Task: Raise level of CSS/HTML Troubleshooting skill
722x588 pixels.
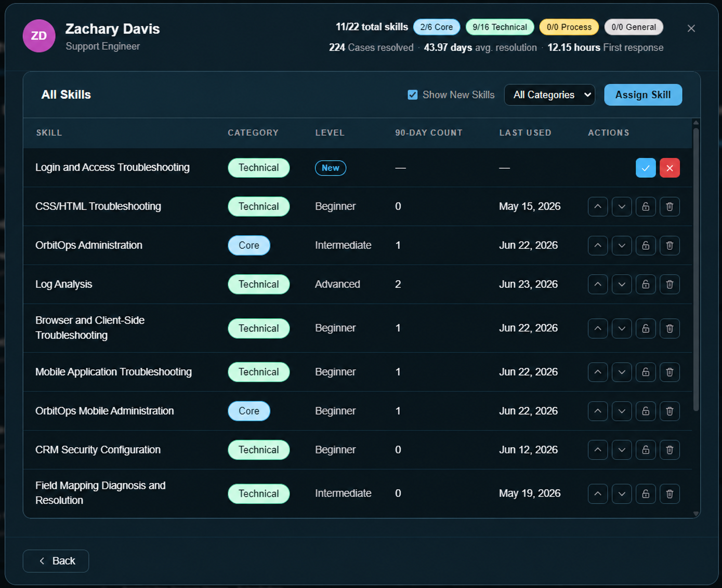Action: [x=598, y=207]
